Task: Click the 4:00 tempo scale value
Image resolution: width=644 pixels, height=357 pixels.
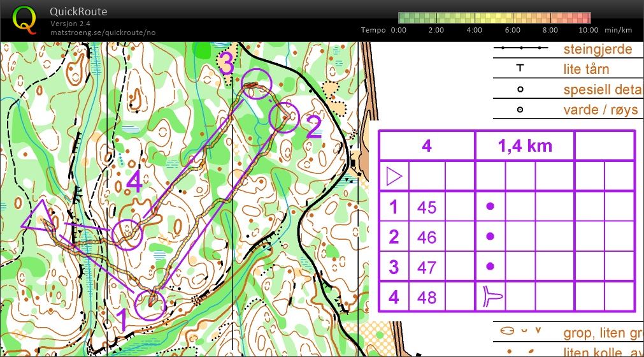Action: click(475, 30)
